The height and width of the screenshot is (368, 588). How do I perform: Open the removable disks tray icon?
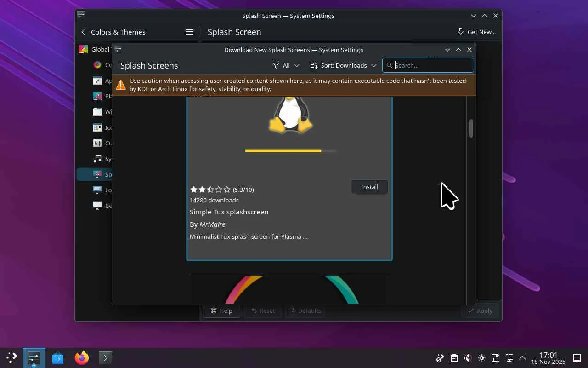(x=495, y=358)
